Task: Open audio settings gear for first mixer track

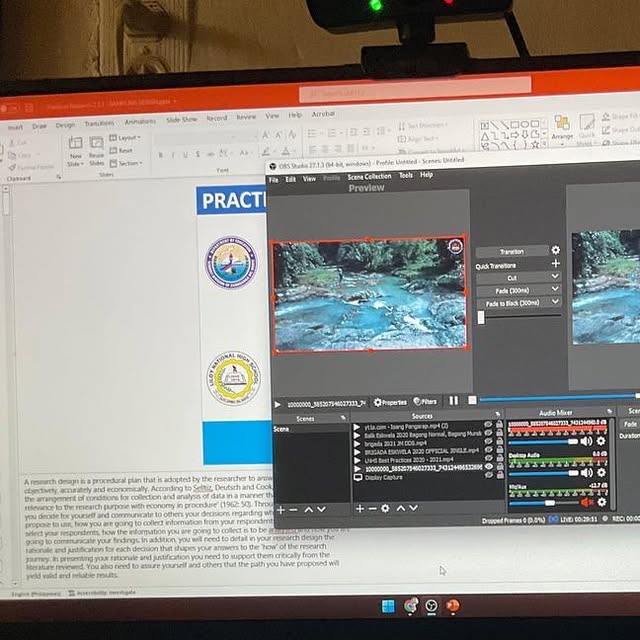Action: (x=601, y=441)
